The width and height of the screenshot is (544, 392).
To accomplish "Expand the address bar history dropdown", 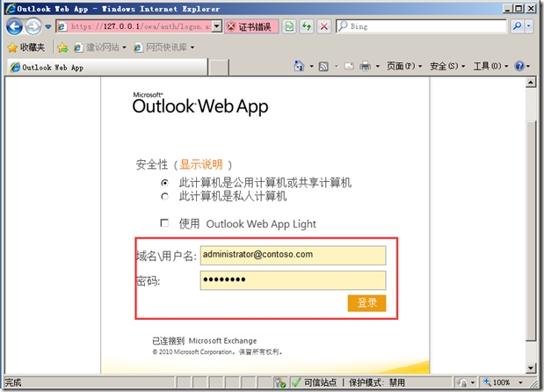I will 217,26.
